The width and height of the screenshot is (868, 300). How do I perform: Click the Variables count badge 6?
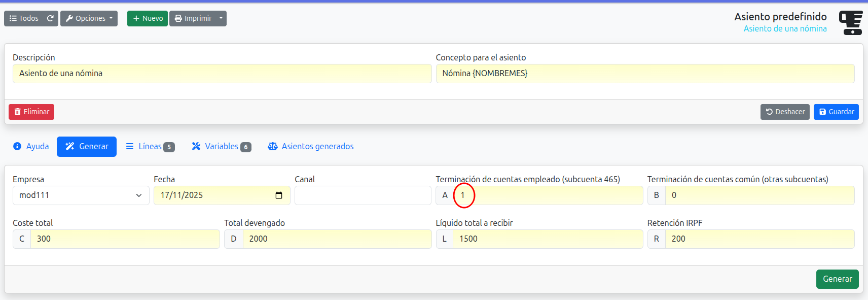point(246,147)
